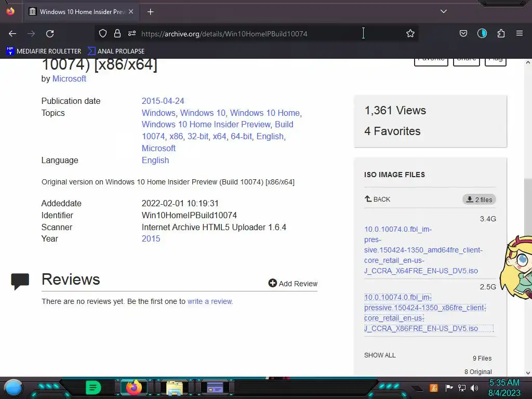Expand the list all tabs dropdown
This screenshot has height=399, width=532.
(x=444, y=11)
